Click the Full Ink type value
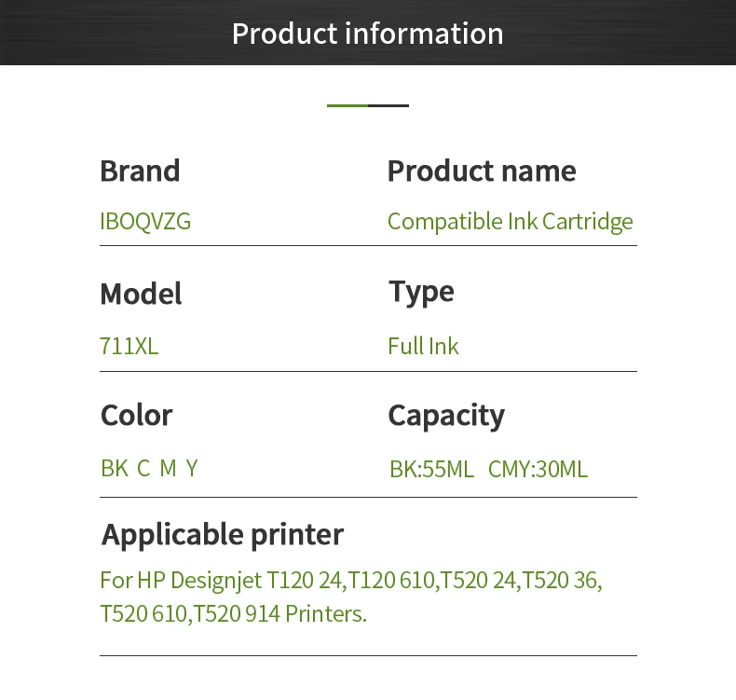Image resolution: width=736 pixels, height=700 pixels. pos(423,347)
